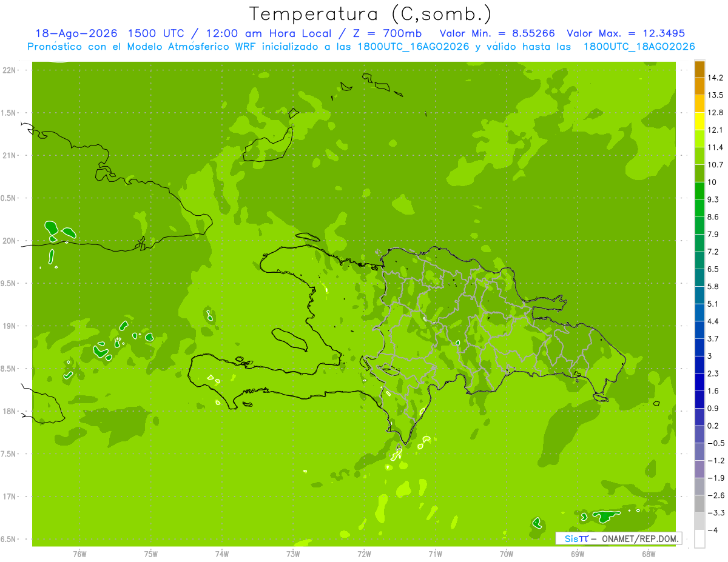
Task: Click the "14.2" colorbar value
Action: point(716,78)
